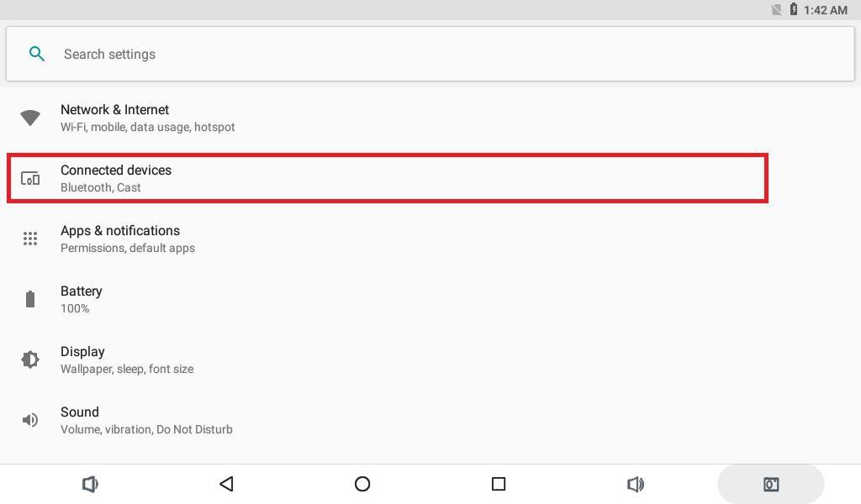Tap the 1:42 AM clock
Viewport: 861px width, 504px height.
tap(826, 10)
